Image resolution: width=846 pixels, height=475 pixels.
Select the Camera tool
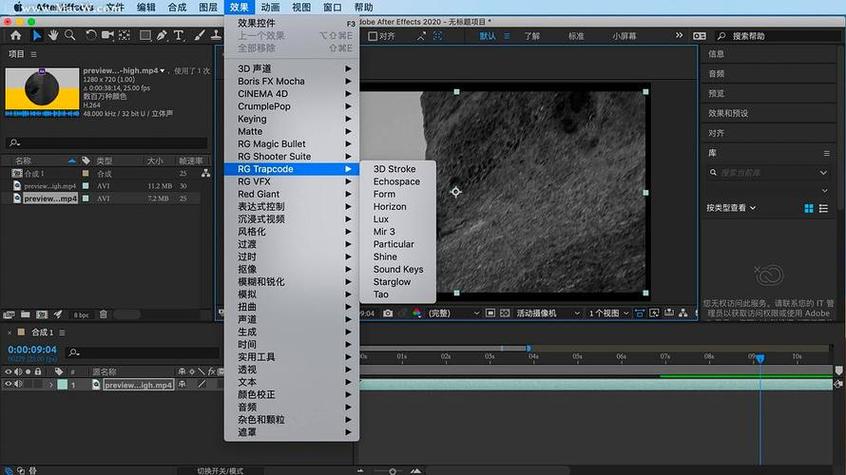107,36
